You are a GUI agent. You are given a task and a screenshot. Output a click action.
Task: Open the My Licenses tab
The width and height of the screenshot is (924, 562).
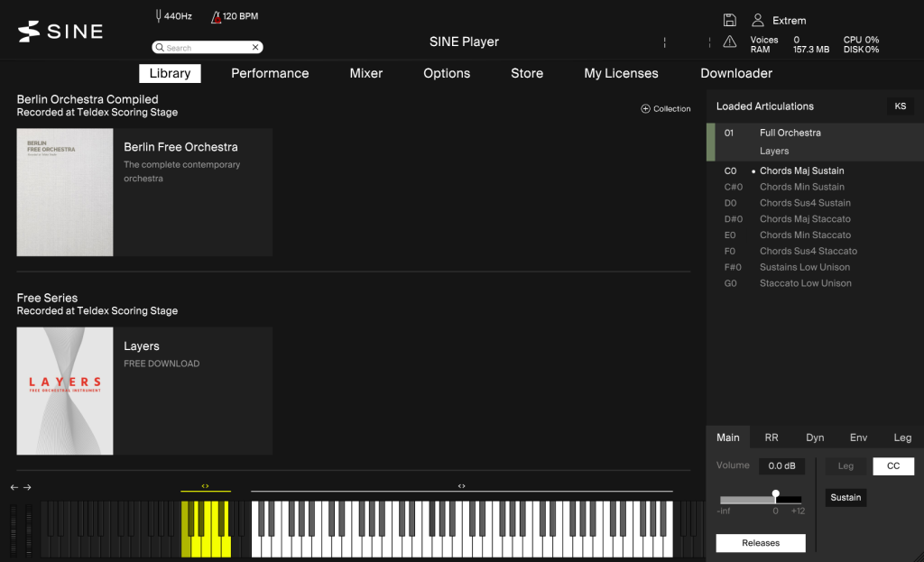click(x=621, y=73)
